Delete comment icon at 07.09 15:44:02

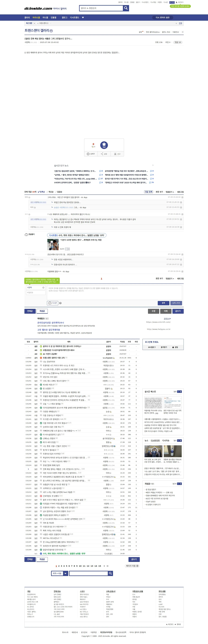pos(182,197)
